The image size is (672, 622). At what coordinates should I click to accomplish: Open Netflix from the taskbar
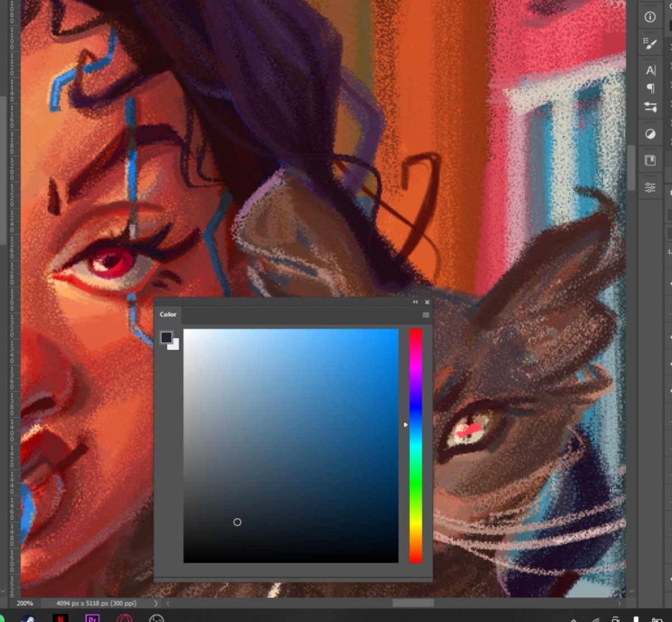pos(60,617)
